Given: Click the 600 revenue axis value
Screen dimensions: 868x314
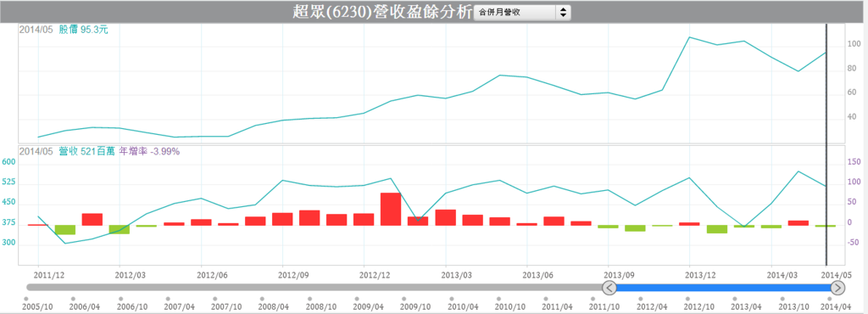Looking at the screenshot, I should click(x=8, y=162).
